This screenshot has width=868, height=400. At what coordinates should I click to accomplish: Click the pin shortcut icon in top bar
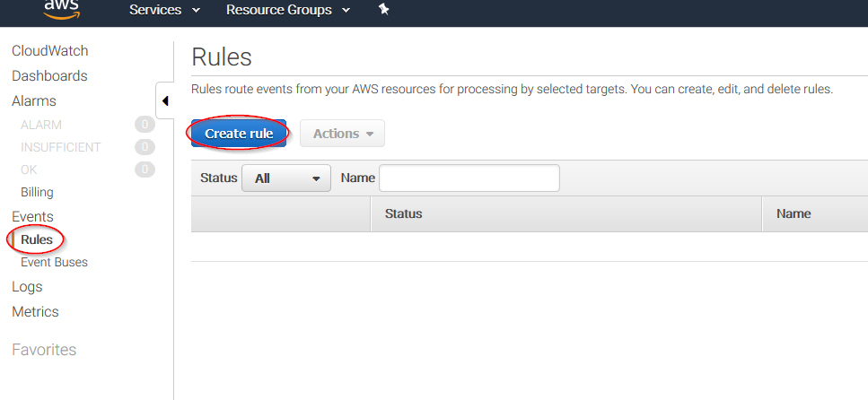coord(383,10)
